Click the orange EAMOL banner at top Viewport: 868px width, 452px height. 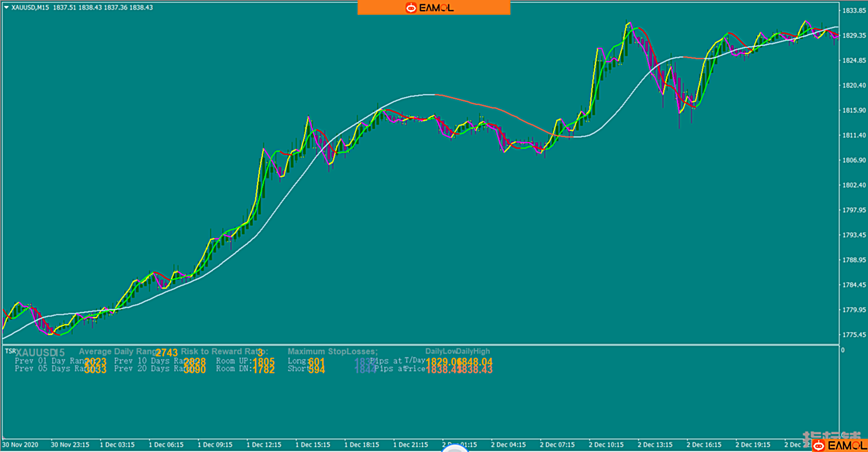point(433,8)
